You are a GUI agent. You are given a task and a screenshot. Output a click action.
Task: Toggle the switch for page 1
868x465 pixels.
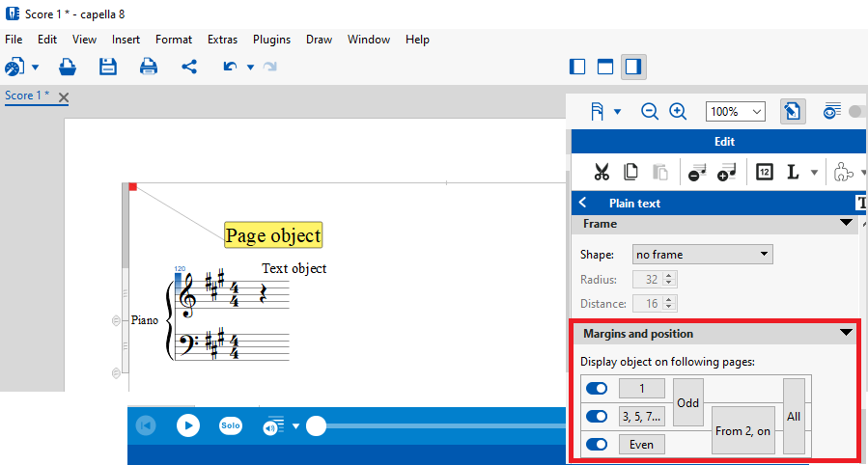tap(597, 389)
